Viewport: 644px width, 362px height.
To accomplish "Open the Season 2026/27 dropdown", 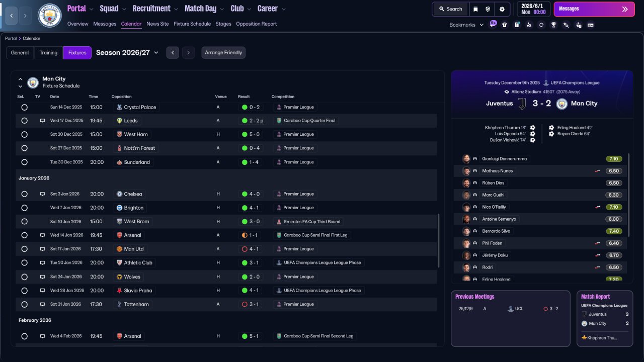I will point(127,52).
